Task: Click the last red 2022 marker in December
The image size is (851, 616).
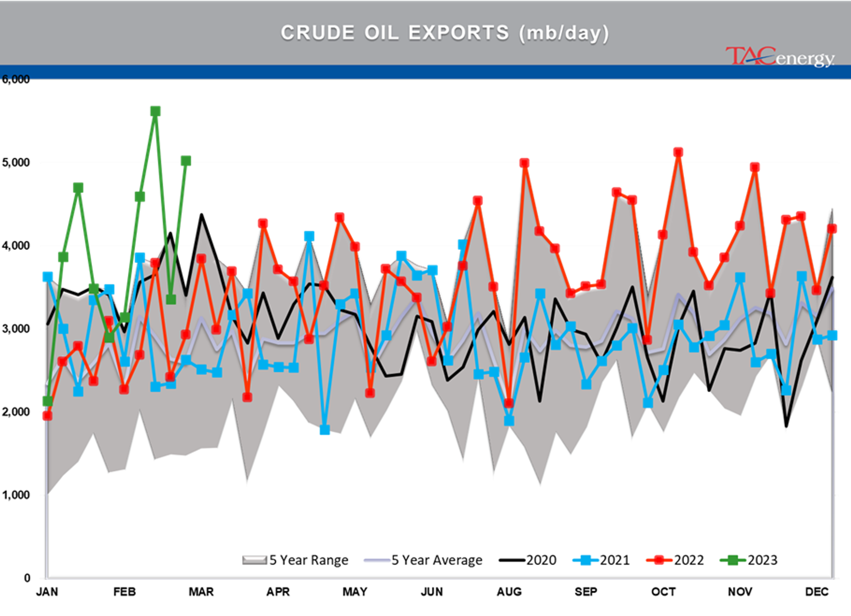Action: 832,229
